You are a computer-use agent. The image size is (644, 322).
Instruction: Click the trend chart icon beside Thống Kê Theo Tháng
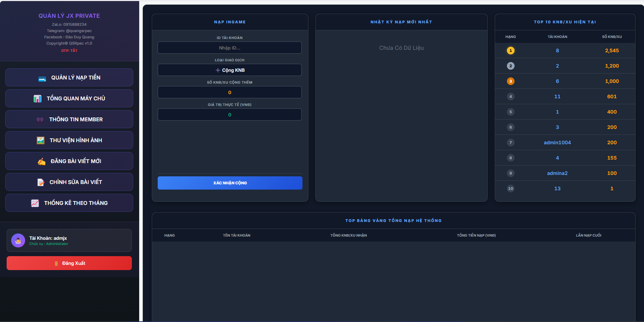coord(35,203)
